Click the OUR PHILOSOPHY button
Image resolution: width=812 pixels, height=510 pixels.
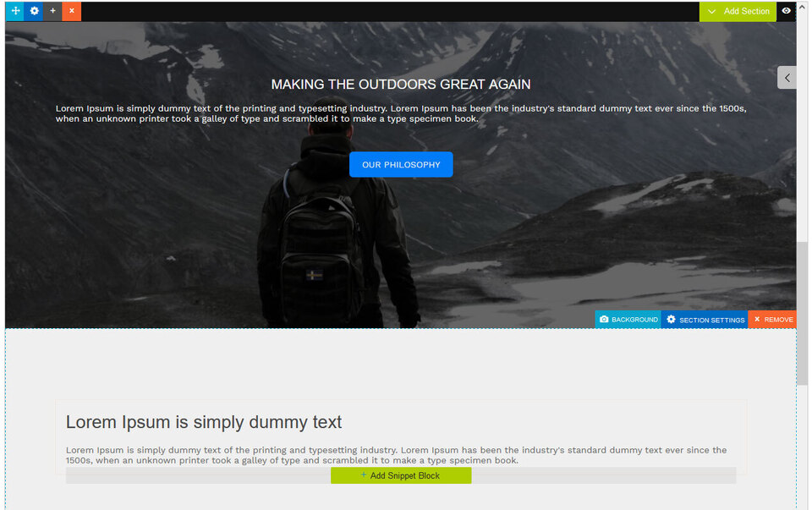tap(401, 165)
